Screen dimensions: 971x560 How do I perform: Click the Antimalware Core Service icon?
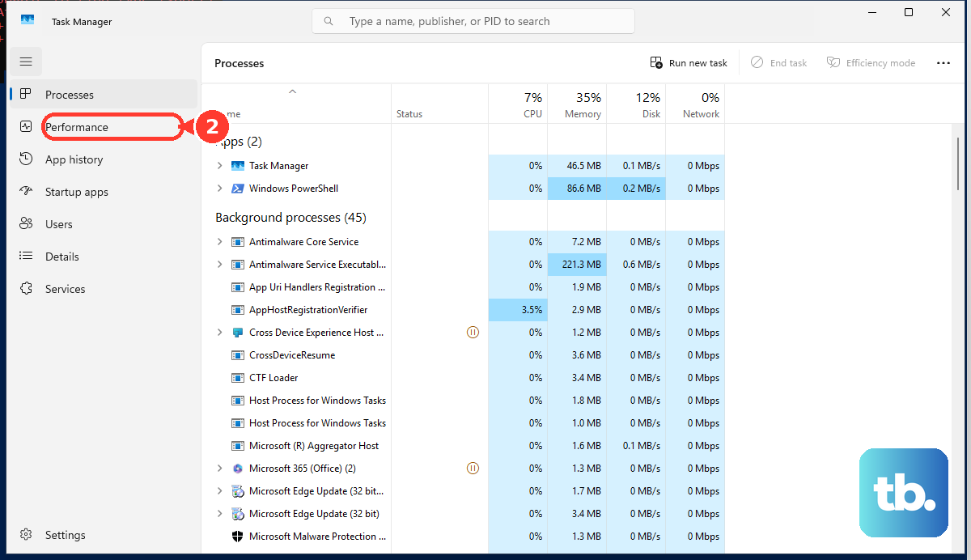(238, 242)
